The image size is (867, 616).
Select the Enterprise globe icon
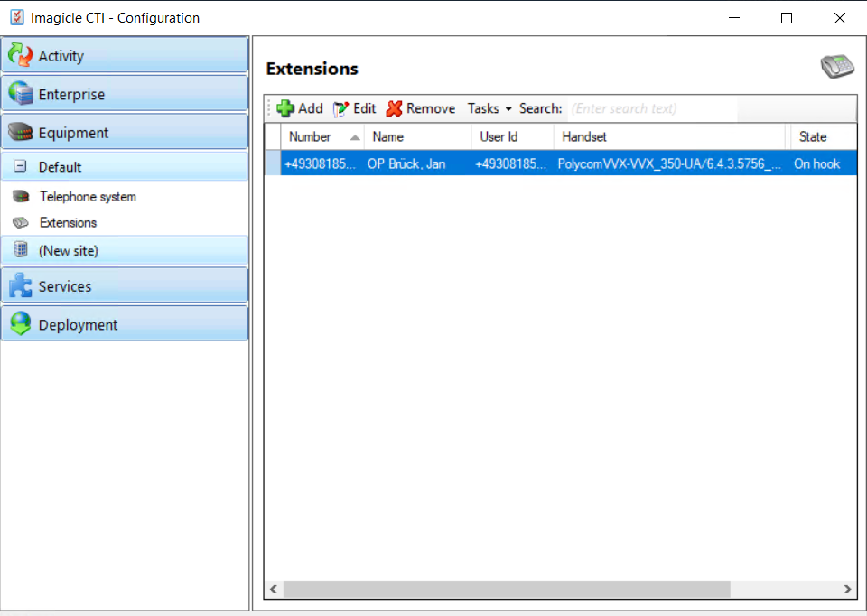[20, 94]
